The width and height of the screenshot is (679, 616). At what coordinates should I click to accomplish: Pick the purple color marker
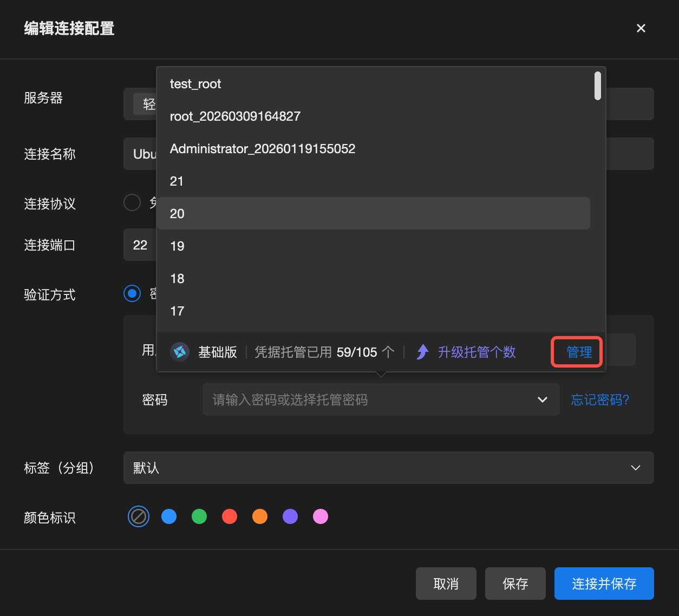pyautogui.click(x=290, y=516)
